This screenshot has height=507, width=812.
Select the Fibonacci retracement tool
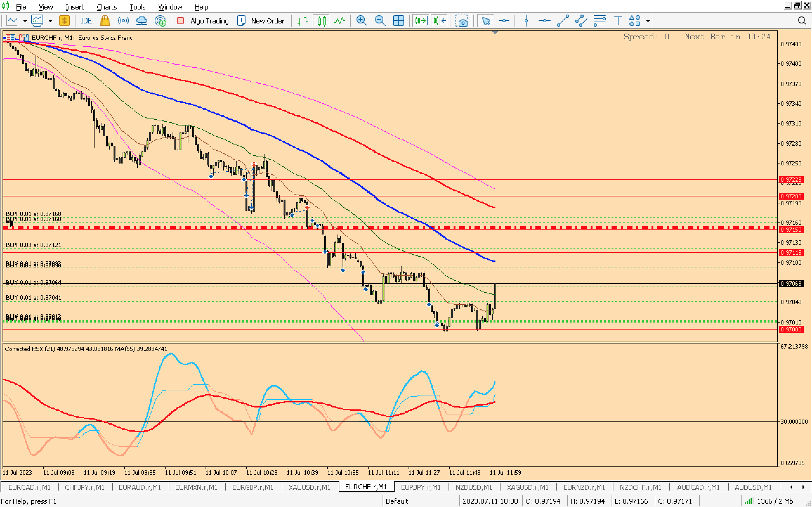[x=599, y=21]
